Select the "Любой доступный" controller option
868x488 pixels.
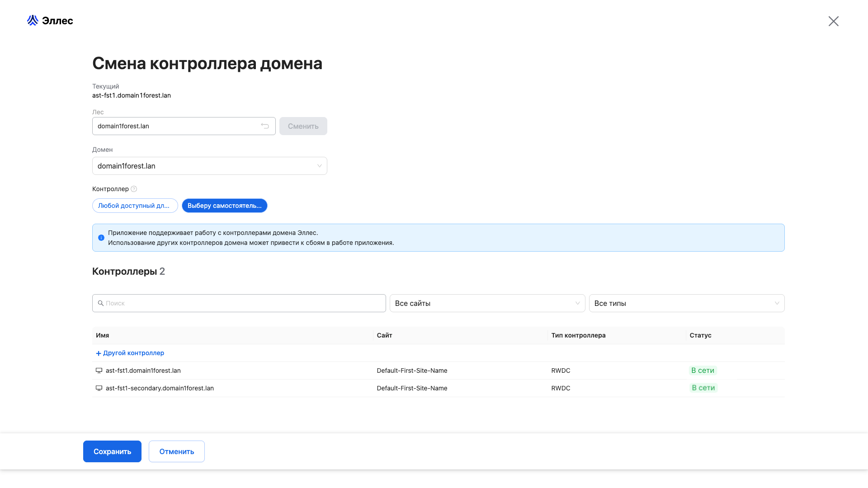click(135, 206)
